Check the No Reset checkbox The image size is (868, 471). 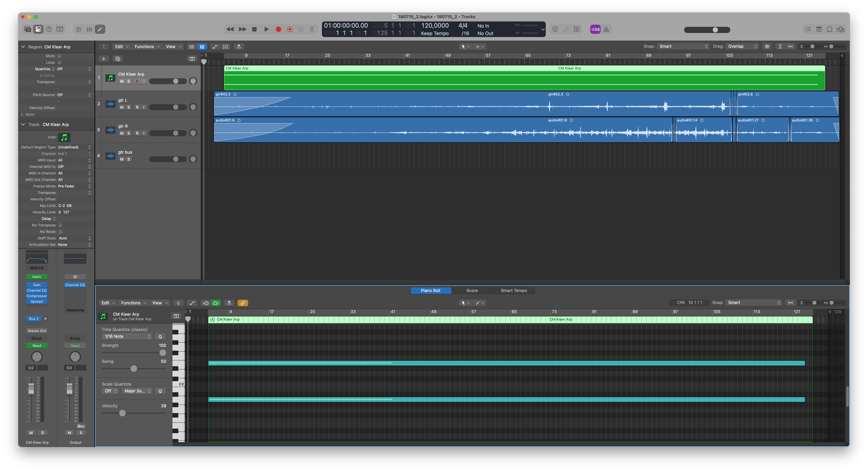61,231
